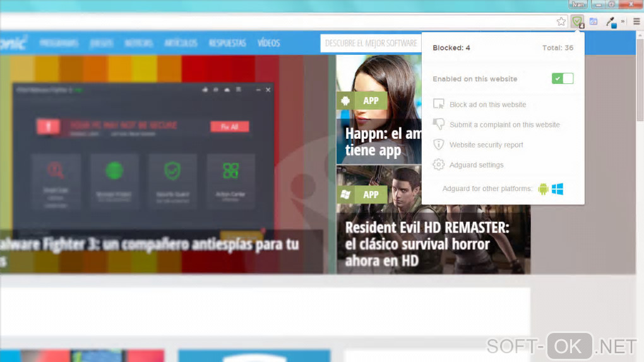Screen dimensions: 644x362
Task: Click the red warning exclamation icon
Action: tap(48, 126)
